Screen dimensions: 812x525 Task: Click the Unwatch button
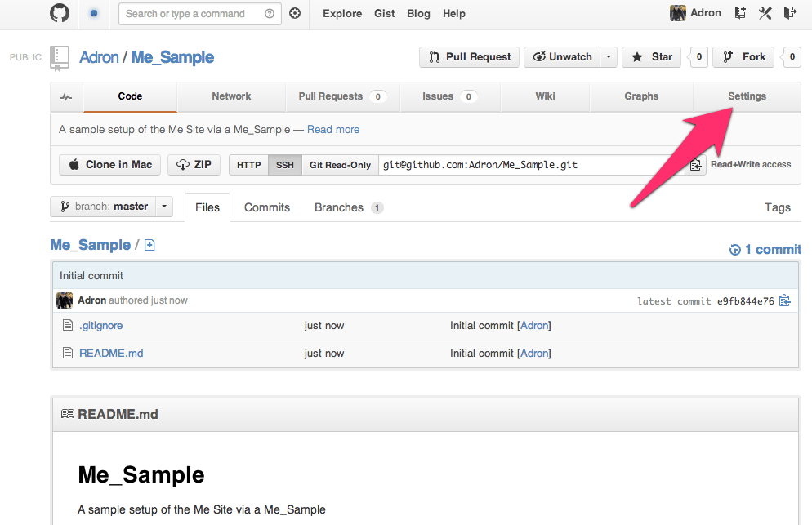coord(562,57)
